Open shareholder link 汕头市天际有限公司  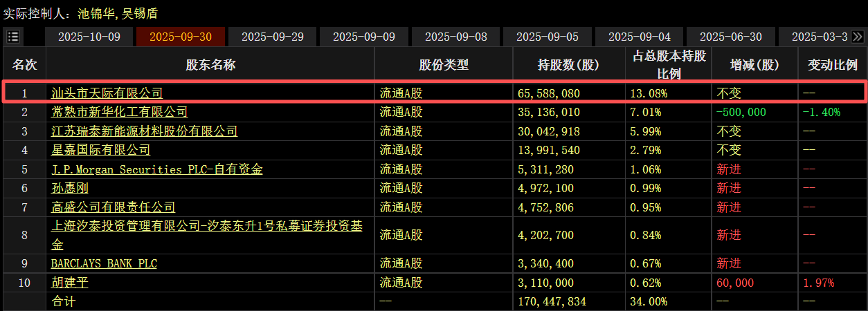(107, 93)
